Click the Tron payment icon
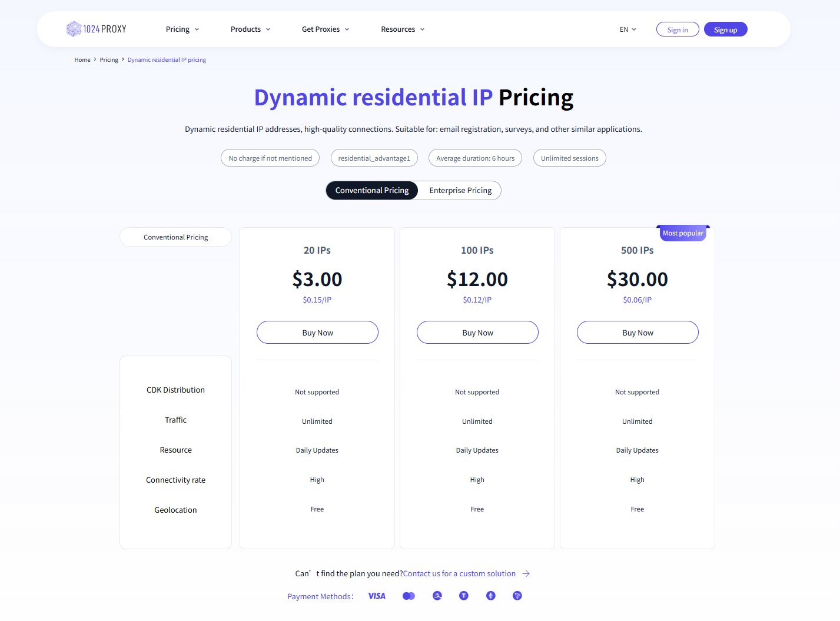The width and height of the screenshot is (840, 621). (x=517, y=596)
